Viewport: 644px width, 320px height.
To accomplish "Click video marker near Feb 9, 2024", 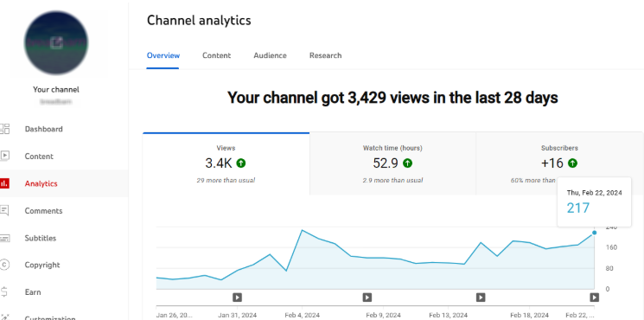I will point(367,297).
